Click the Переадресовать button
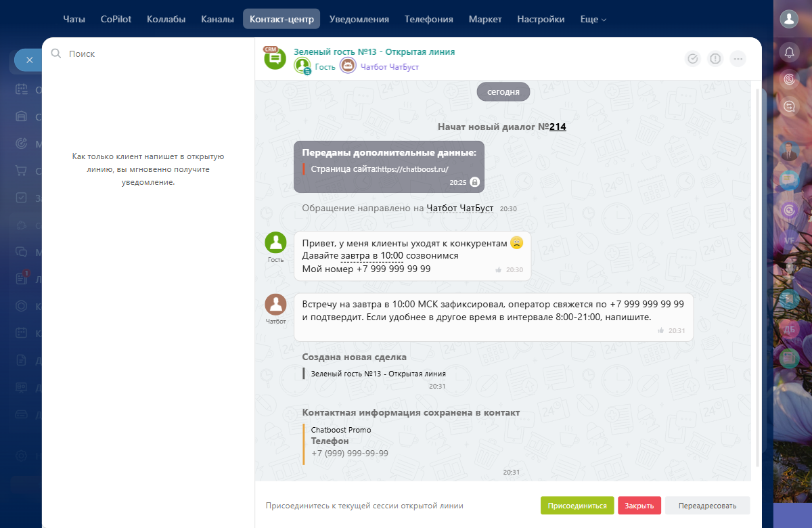 (707, 506)
